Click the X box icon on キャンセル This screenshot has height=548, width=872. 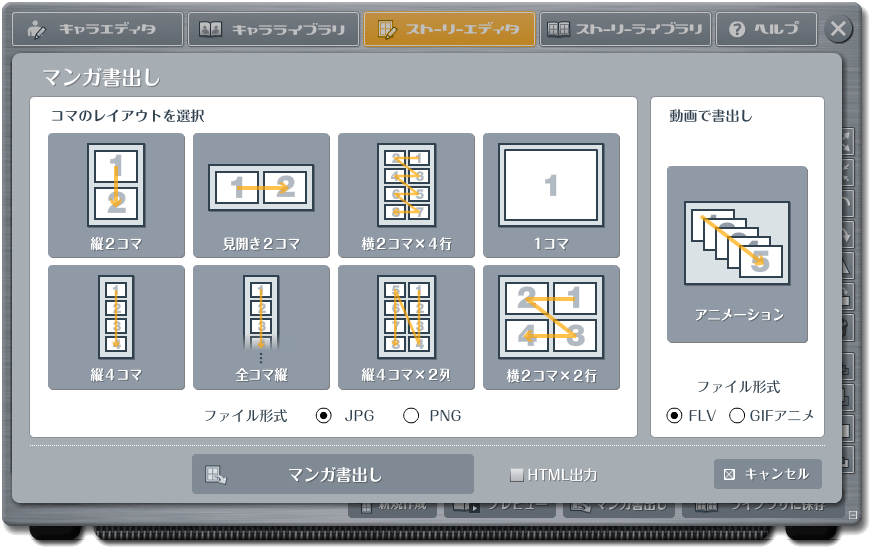click(x=729, y=475)
